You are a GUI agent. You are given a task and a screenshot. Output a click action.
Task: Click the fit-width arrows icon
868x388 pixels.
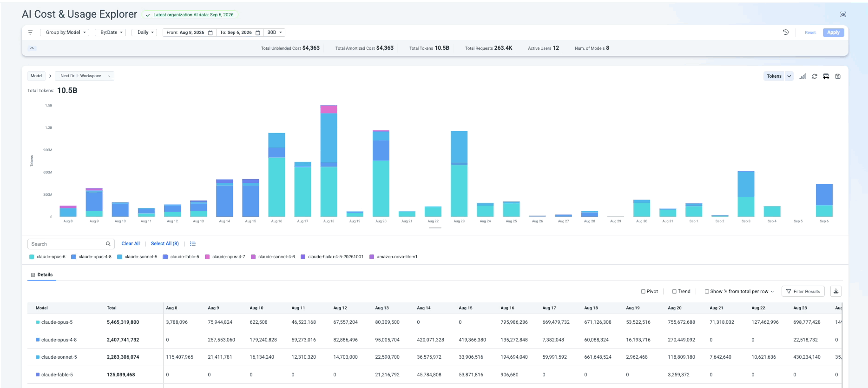click(x=826, y=76)
